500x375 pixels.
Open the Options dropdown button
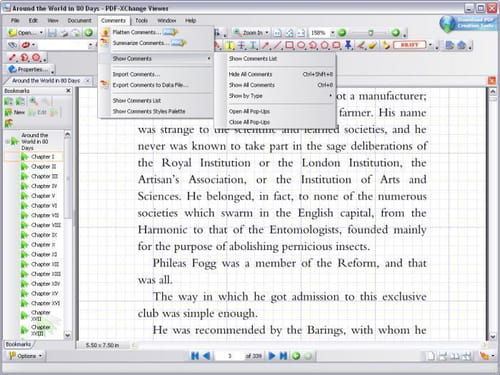25,356
